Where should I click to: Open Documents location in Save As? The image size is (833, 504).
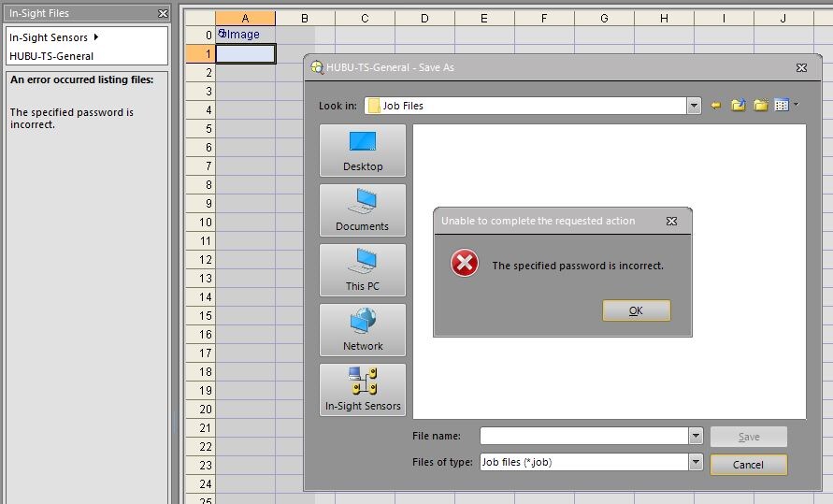pos(363,210)
